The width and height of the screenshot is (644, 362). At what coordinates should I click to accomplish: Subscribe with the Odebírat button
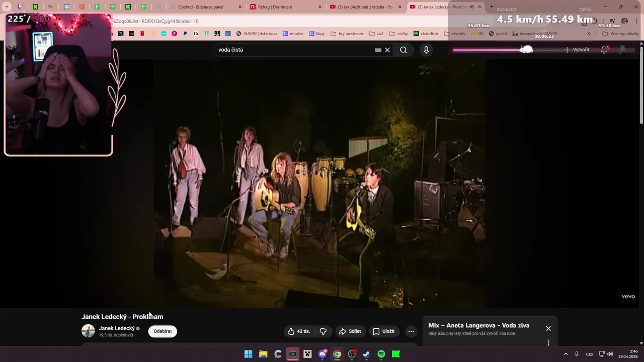click(163, 331)
